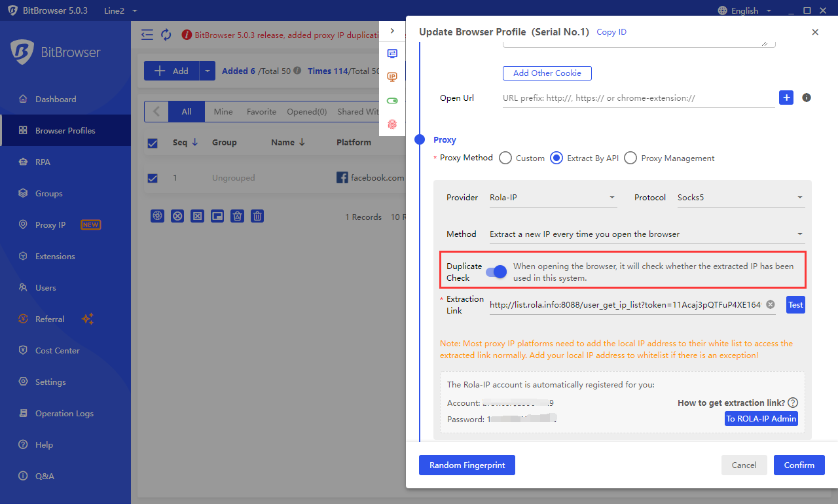Click the green switch icon in side strip

coord(392,101)
